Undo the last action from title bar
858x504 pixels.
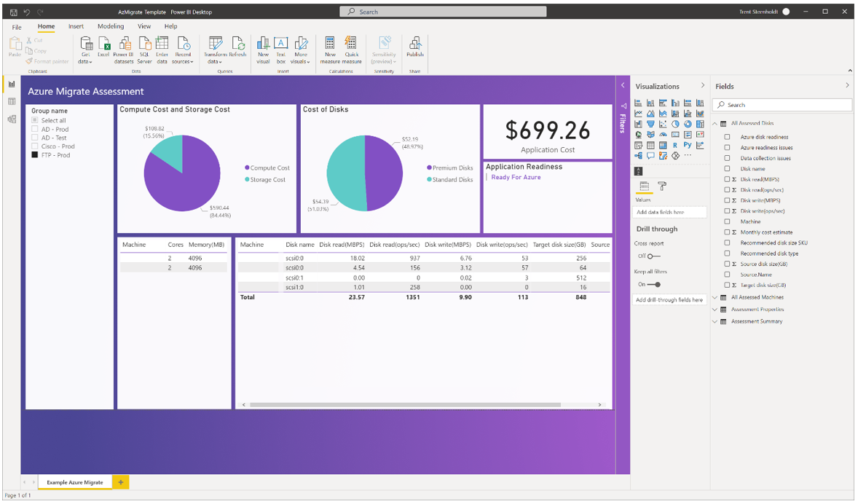click(27, 12)
